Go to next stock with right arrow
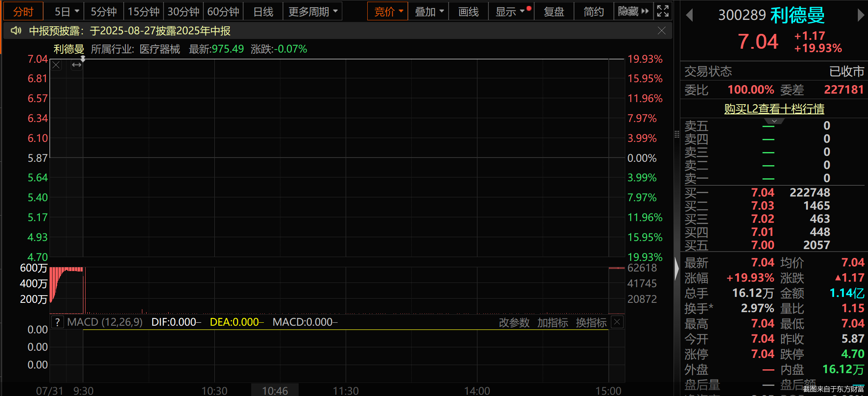 point(860,15)
